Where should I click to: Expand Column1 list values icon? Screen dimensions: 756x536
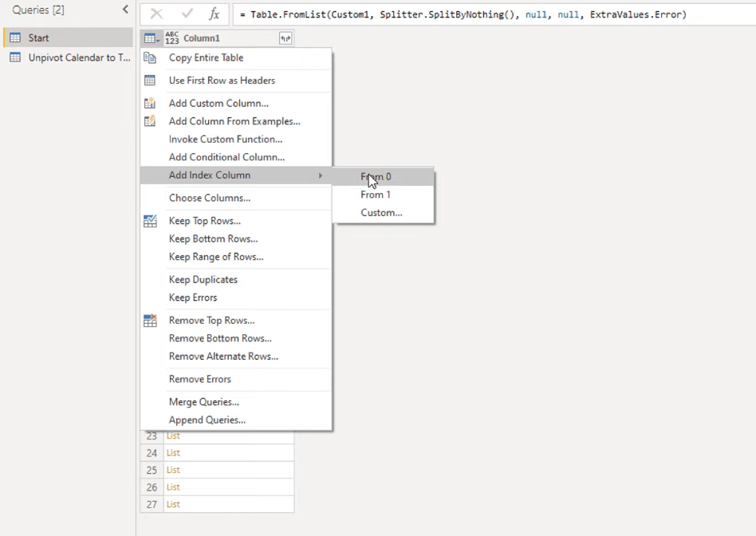coord(285,38)
